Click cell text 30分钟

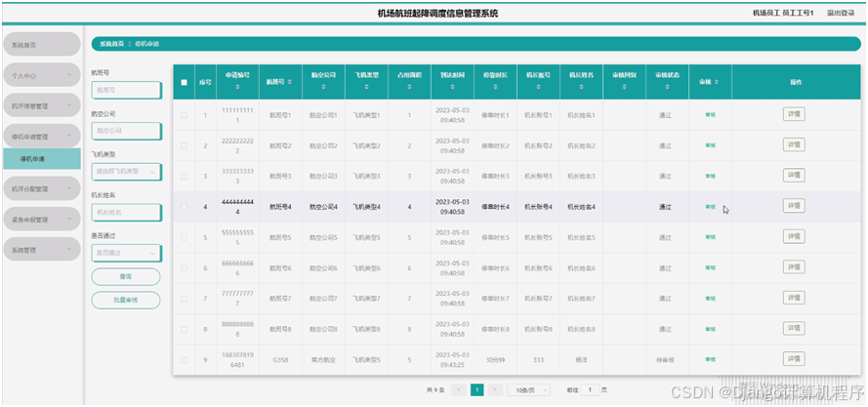(x=495, y=360)
